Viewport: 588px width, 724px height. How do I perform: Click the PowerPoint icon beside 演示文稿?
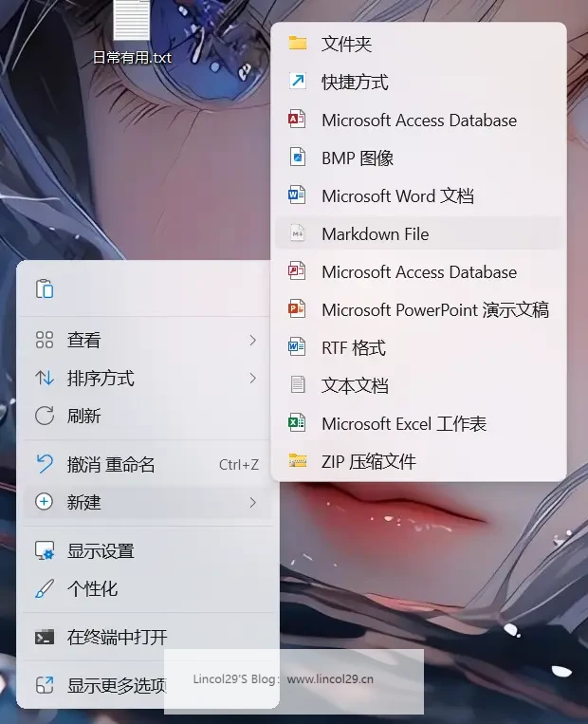tap(298, 309)
